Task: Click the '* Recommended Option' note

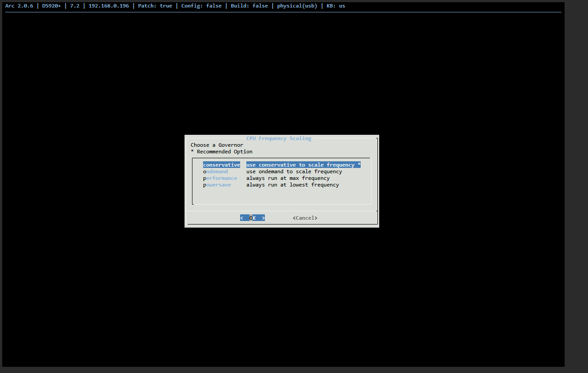Action: coord(222,152)
